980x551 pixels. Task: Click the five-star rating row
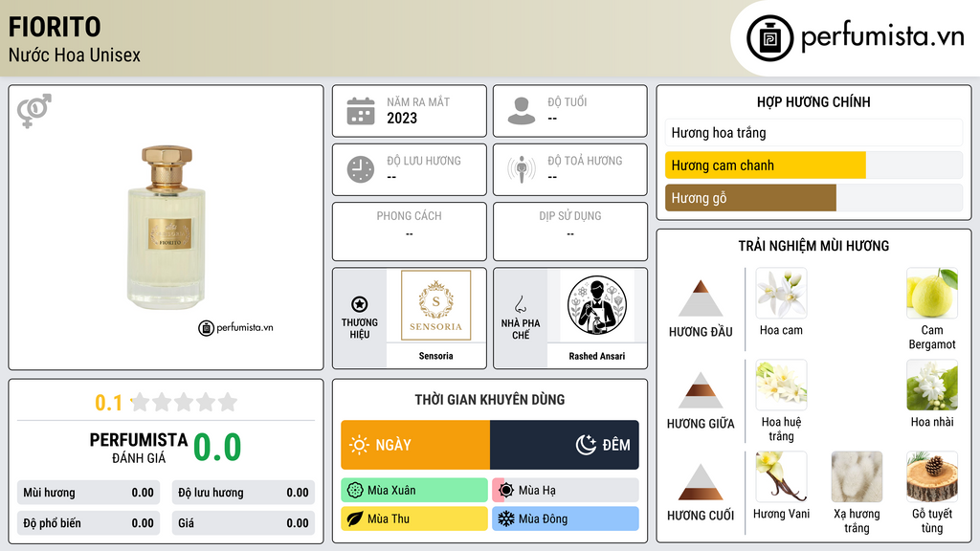(185, 403)
